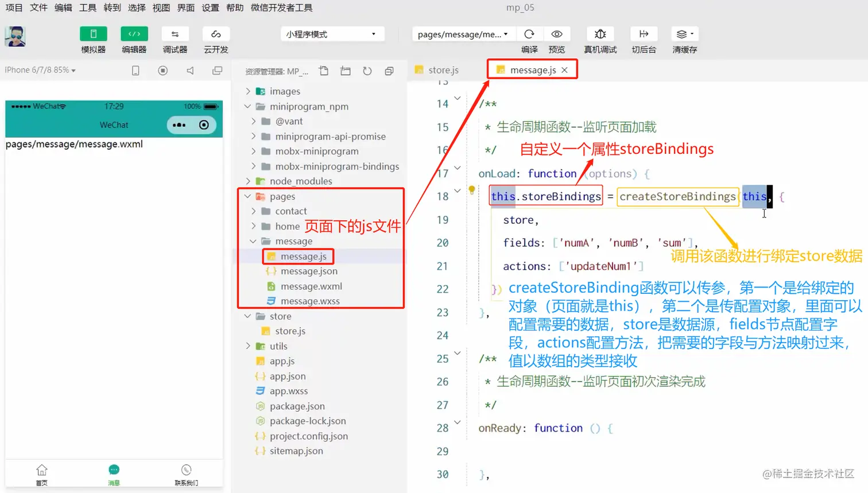This screenshot has width=868, height=493.
Task: Tap the 联系我们 contact tab in simulator
Action: [186, 475]
